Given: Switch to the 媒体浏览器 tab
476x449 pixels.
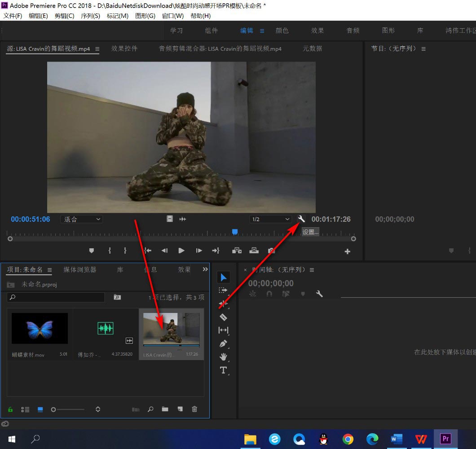Looking at the screenshot, I should pos(80,269).
